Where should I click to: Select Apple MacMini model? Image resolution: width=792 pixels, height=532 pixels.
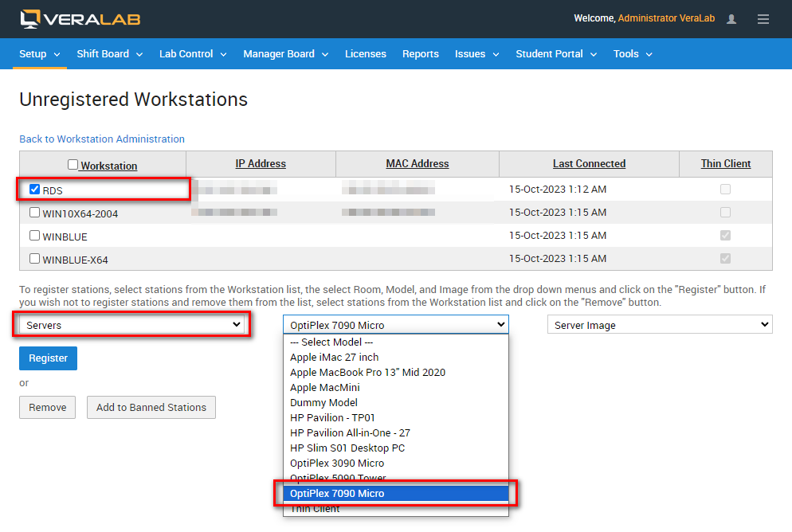pos(395,388)
